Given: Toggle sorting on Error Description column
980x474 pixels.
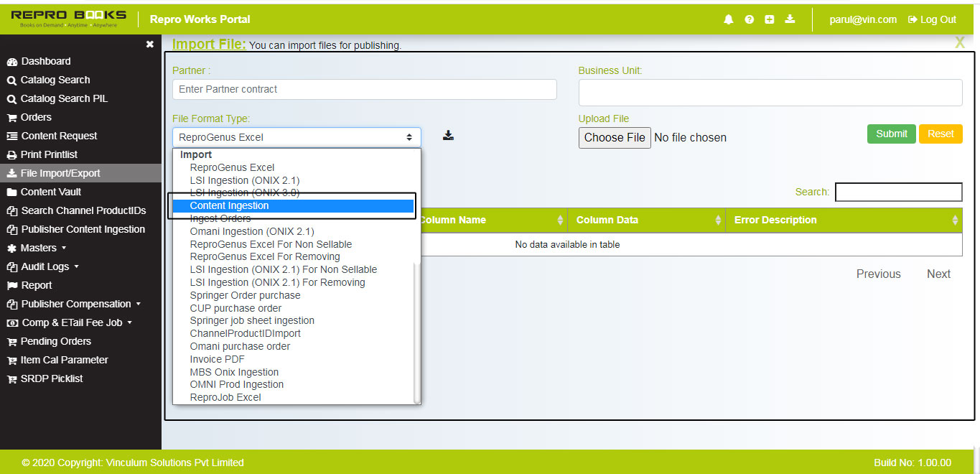Looking at the screenshot, I should point(955,220).
